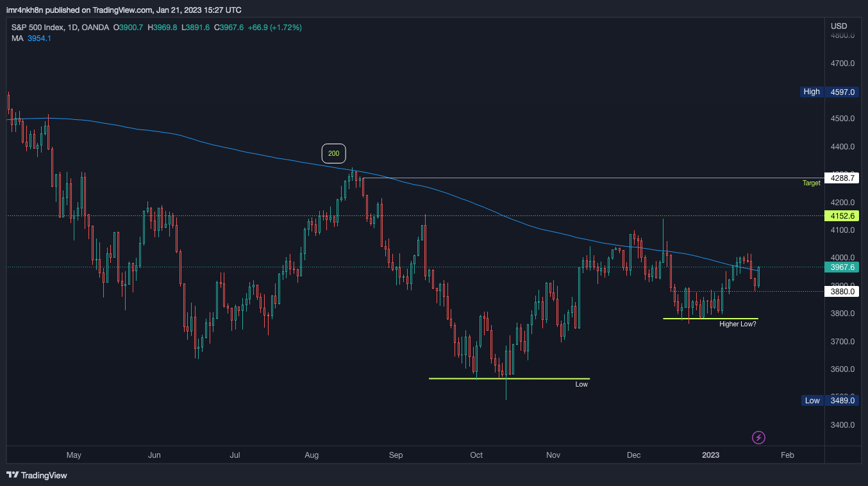This screenshot has height=486, width=868.
Task: Click the 3700.0 price scale tick
Action: (844, 342)
